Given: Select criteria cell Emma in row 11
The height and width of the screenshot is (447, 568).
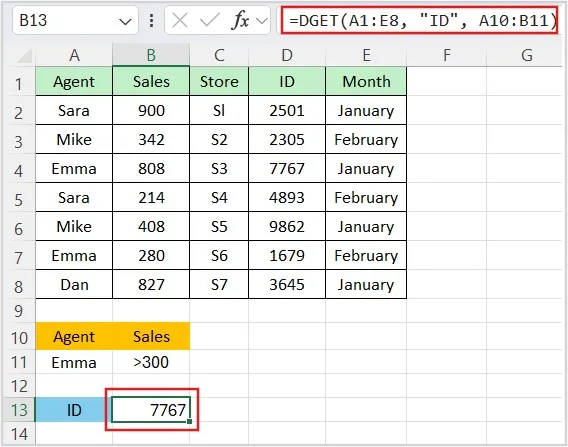Looking at the screenshot, I should pos(74,362).
